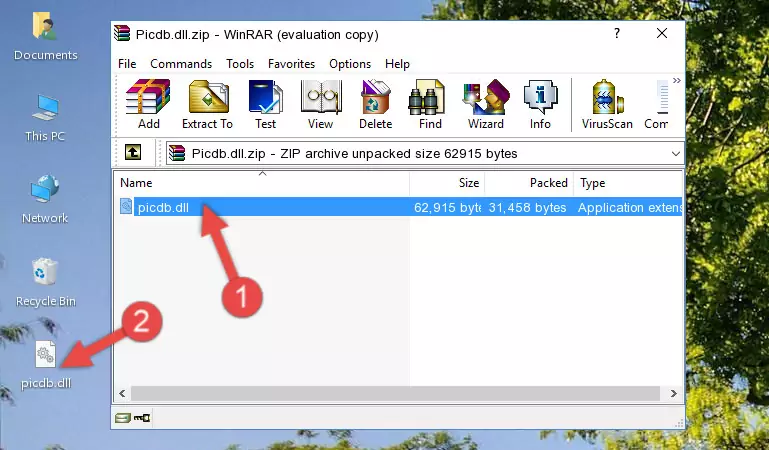Open the Help menu
Screen dimensions: 769x450
pyautogui.click(x=397, y=64)
